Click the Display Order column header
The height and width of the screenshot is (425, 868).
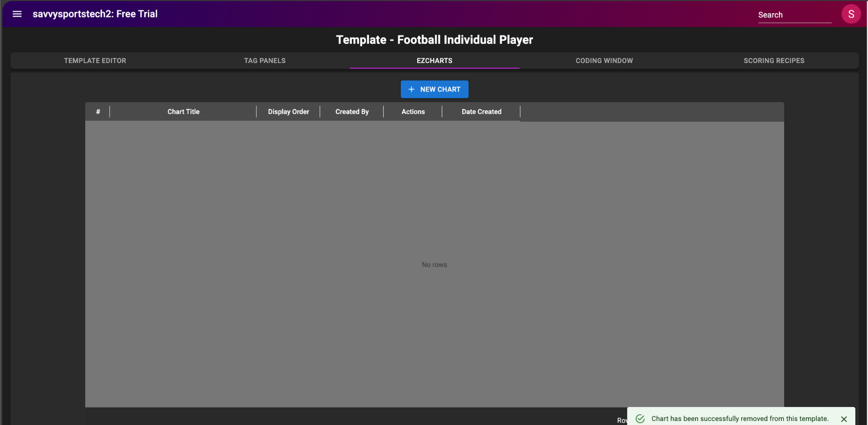[288, 112]
